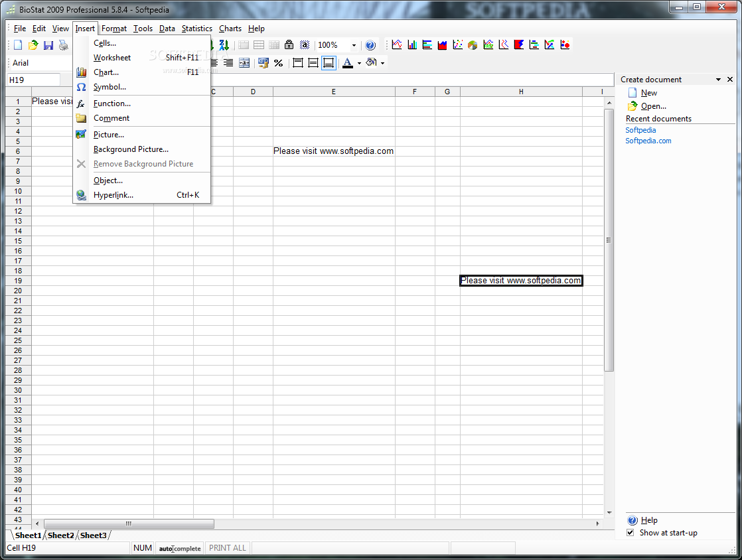Open recent document Softpedia.com

pyautogui.click(x=648, y=141)
